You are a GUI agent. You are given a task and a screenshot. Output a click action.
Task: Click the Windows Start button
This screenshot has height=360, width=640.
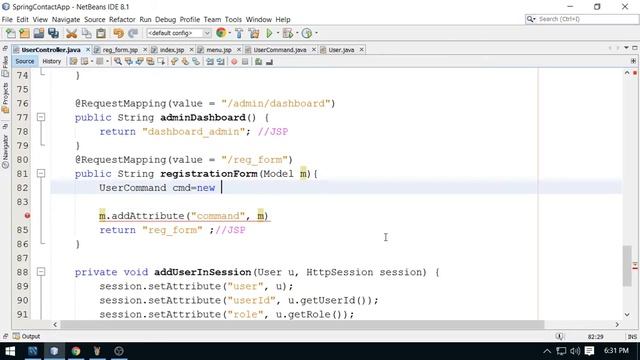pos(10,351)
